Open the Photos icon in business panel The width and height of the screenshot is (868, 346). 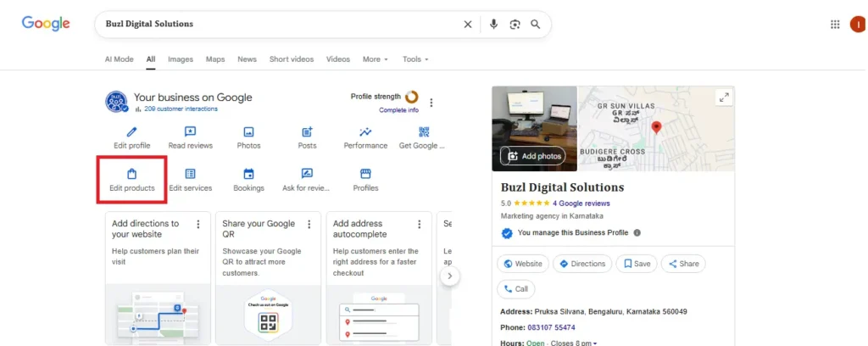click(x=248, y=131)
